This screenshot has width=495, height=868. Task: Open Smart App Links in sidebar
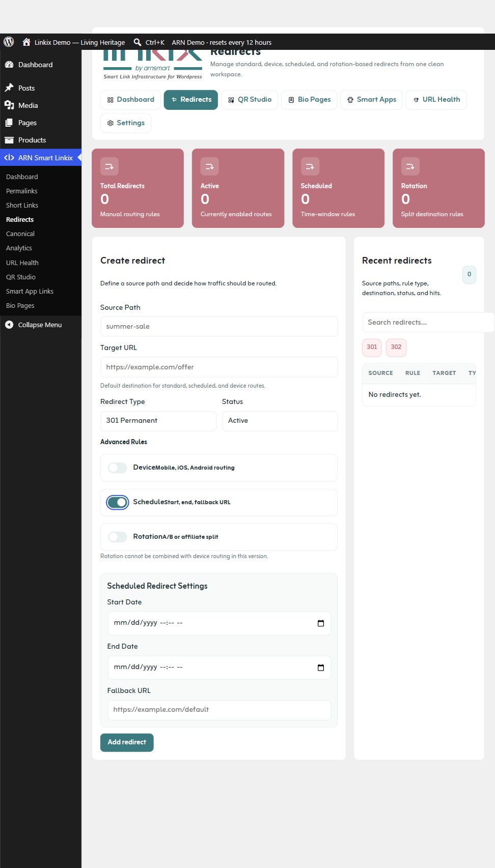coord(30,291)
